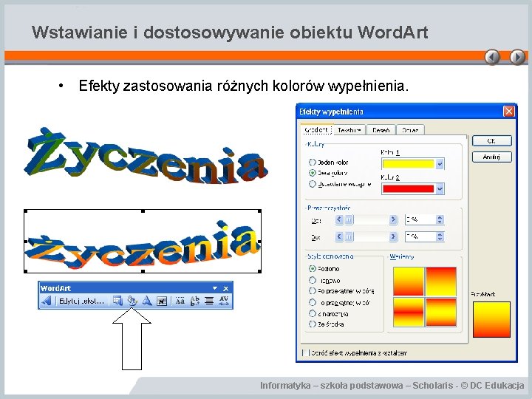Click the Text Wrapping icon in WordArt toolbar
Viewport: 532px width, 399px height.
point(162,301)
